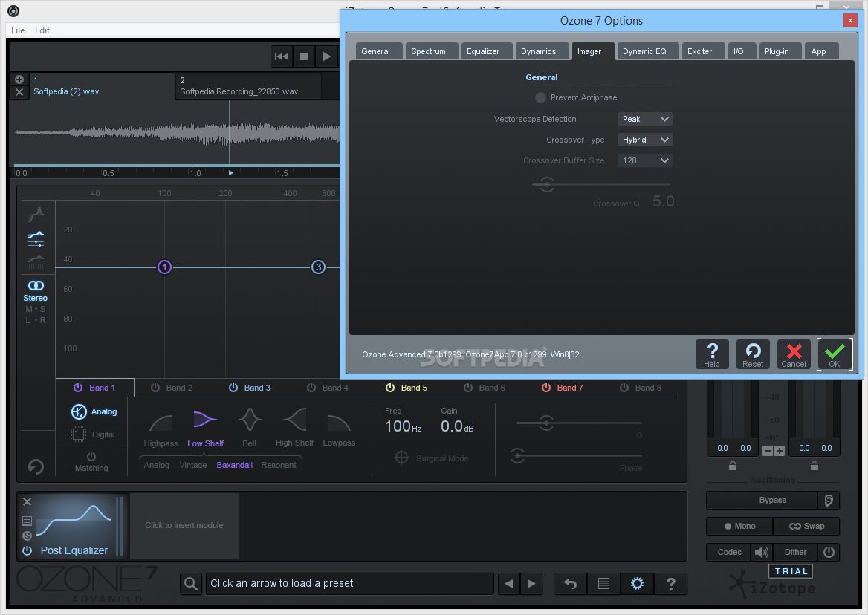Enable Band 4 power
868x615 pixels.
point(311,388)
